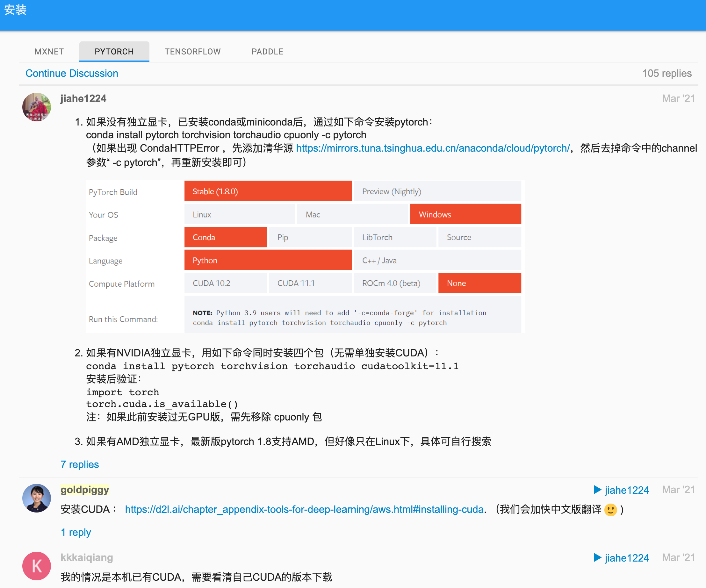Open goldpiggy's profile avatar
Viewport: 706px width, 588px height.
(x=37, y=498)
